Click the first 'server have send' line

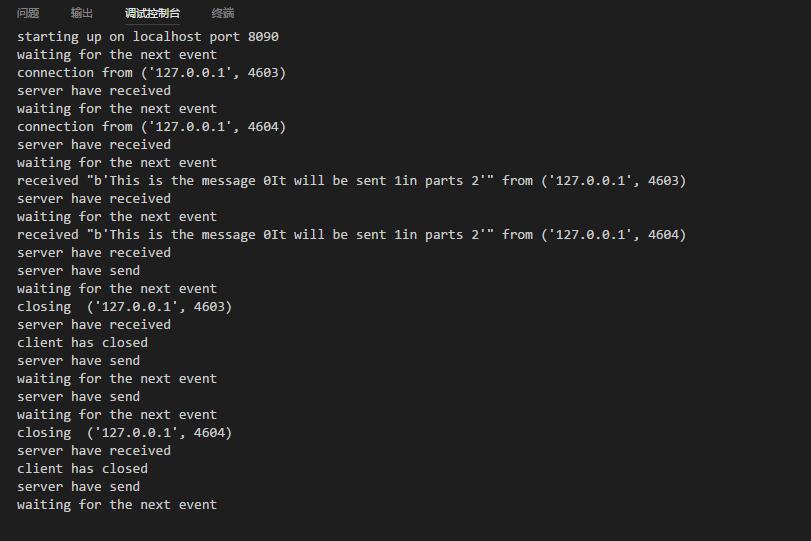click(79, 270)
